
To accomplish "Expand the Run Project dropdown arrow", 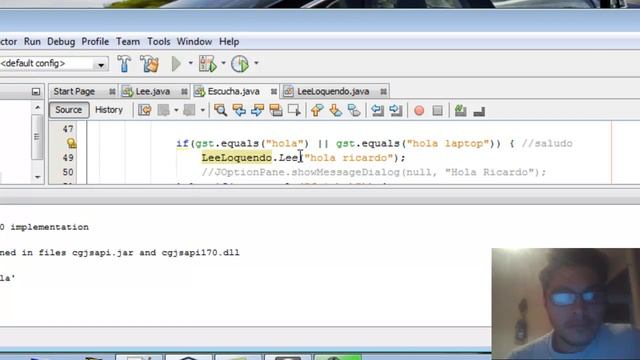I will [x=190, y=63].
